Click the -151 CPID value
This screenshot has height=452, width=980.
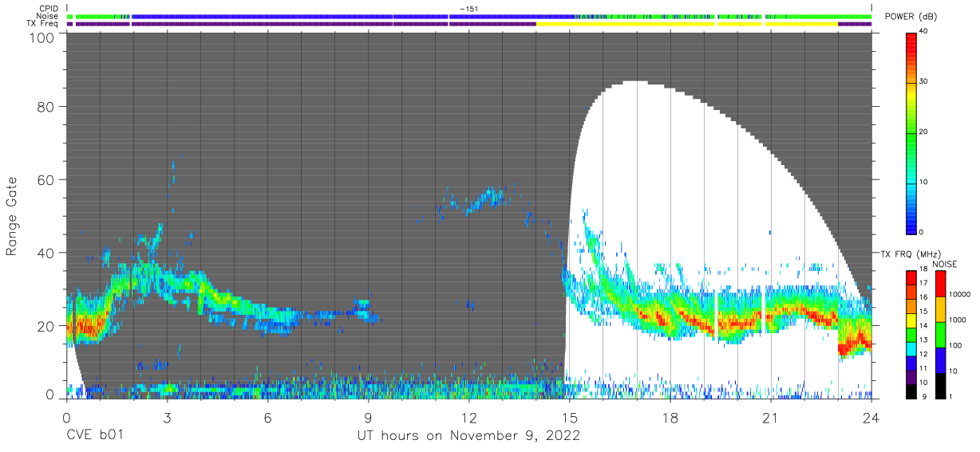(x=468, y=9)
